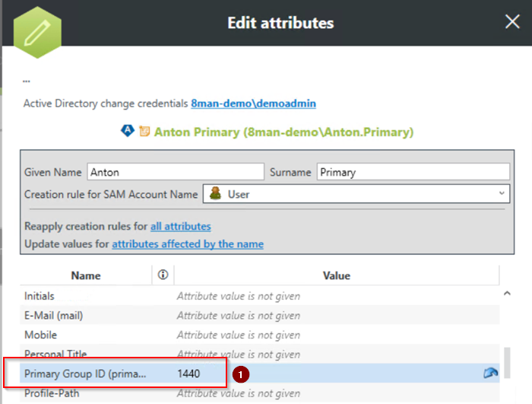Open the SAM Account Name creation rule dropdown

coord(502,194)
